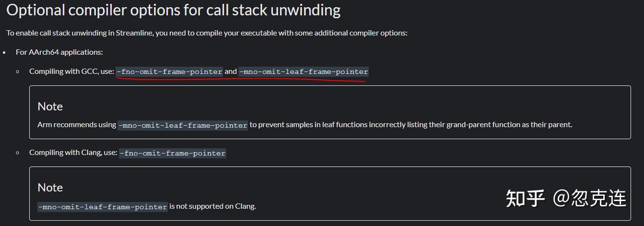Click the hollow bullet before "Compiling with Clang"
Viewport: 644px width, 226px height.
(18, 153)
